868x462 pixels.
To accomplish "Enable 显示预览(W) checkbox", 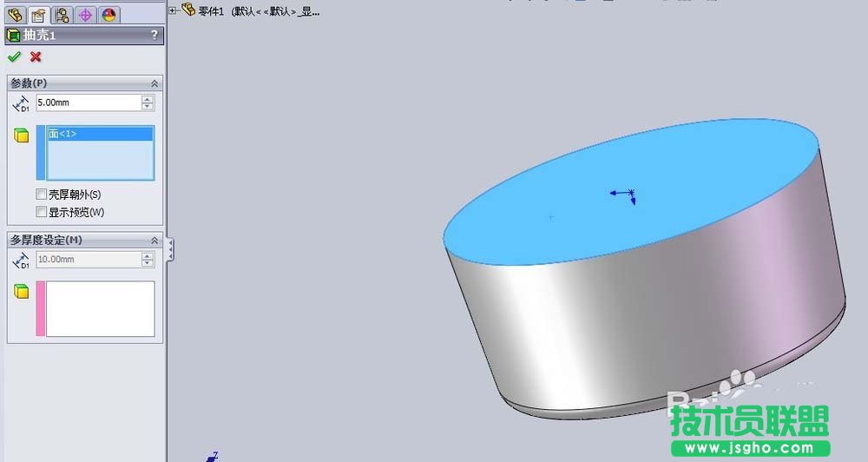I will tap(41, 212).
